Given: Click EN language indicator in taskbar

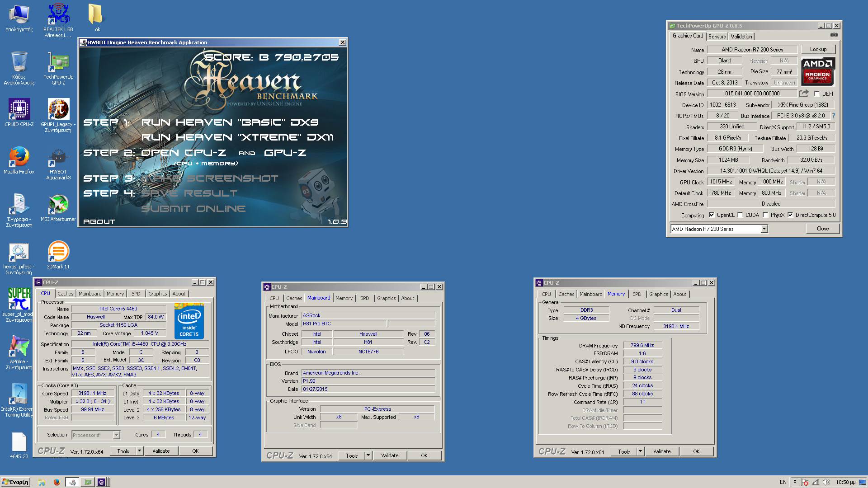Looking at the screenshot, I should click(x=783, y=482).
